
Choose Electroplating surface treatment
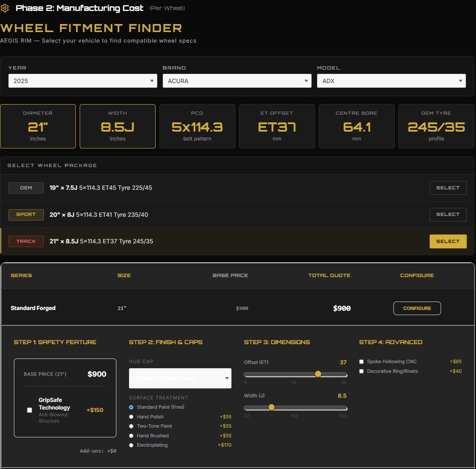(131, 445)
